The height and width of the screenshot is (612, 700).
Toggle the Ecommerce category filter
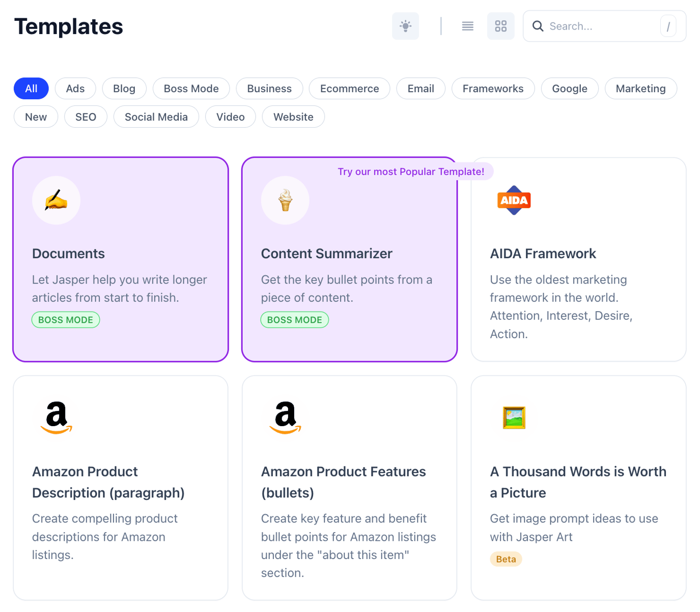(349, 88)
